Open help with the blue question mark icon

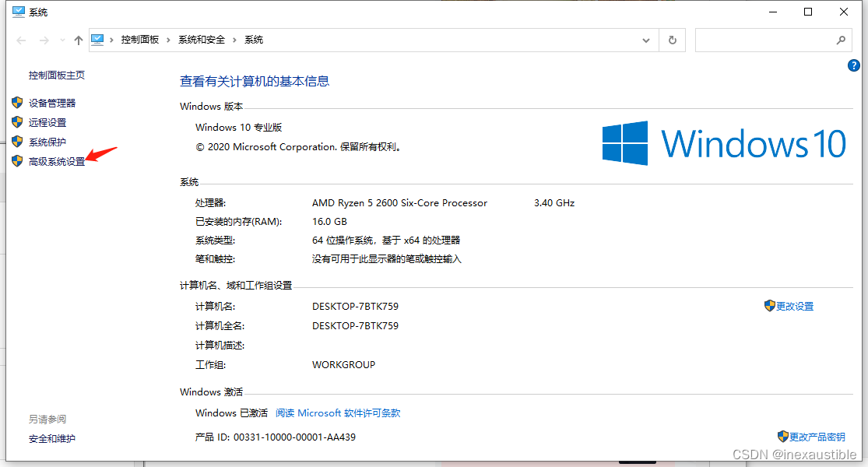(854, 66)
